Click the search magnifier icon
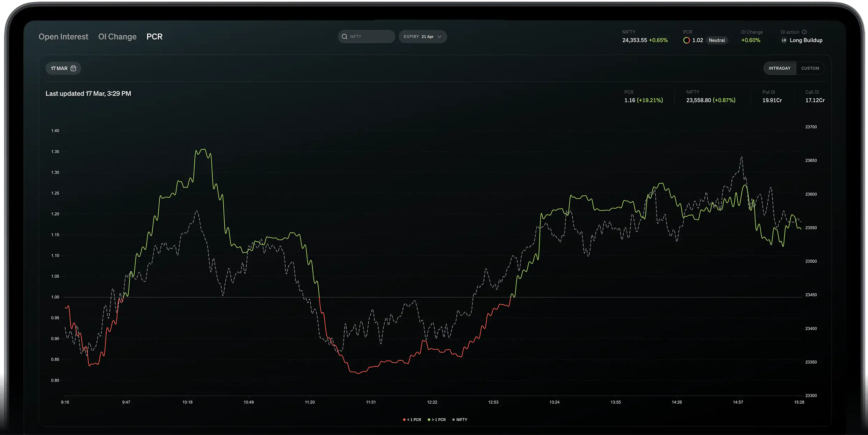Screen dimensions: 868x435 pos(345,36)
